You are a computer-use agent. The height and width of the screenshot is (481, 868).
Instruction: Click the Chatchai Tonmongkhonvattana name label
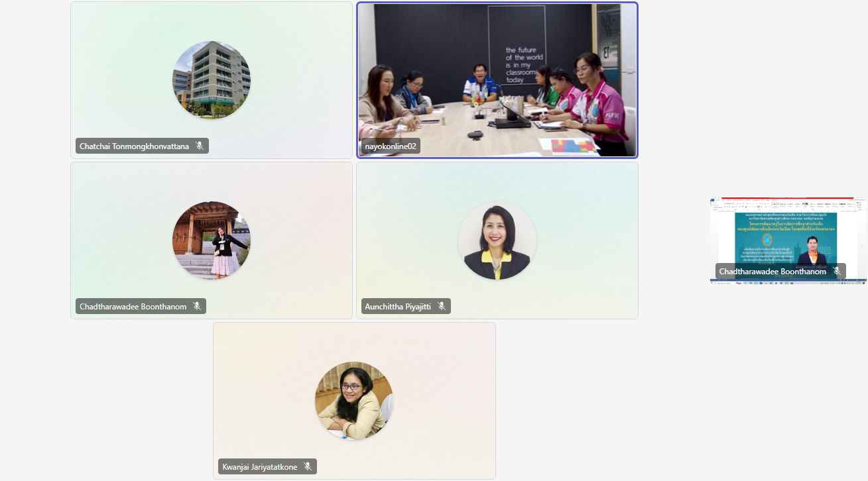135,146
